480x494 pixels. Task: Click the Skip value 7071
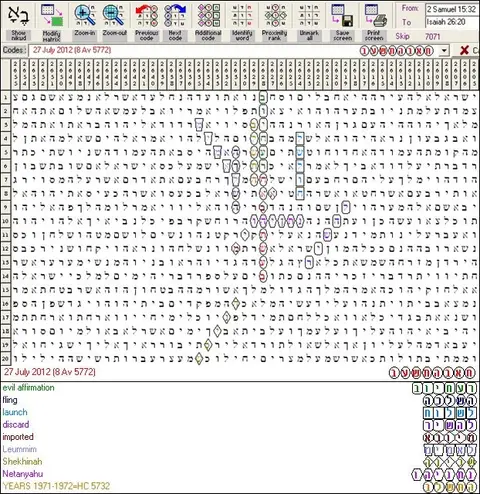point(432,36)
